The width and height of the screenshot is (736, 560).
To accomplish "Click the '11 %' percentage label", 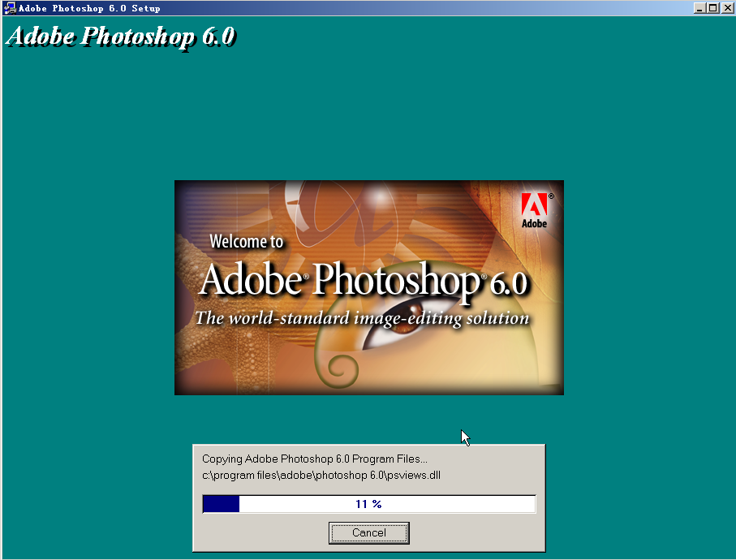I will [369, 502].
